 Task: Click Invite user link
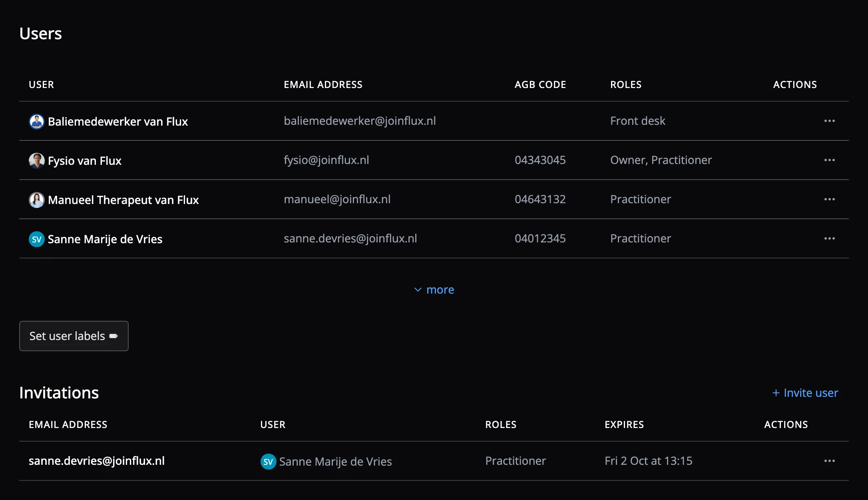[805, 393]
